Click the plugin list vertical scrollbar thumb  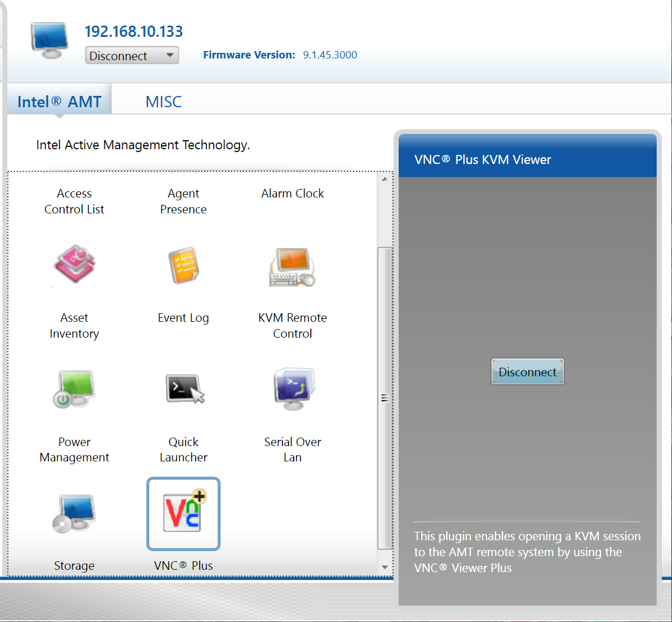pos(385,398)
